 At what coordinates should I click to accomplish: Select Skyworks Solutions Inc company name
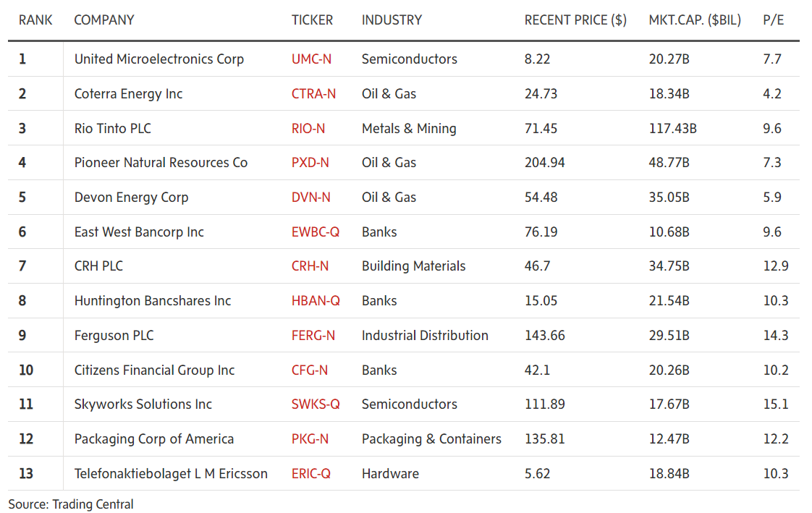point(143,404)
